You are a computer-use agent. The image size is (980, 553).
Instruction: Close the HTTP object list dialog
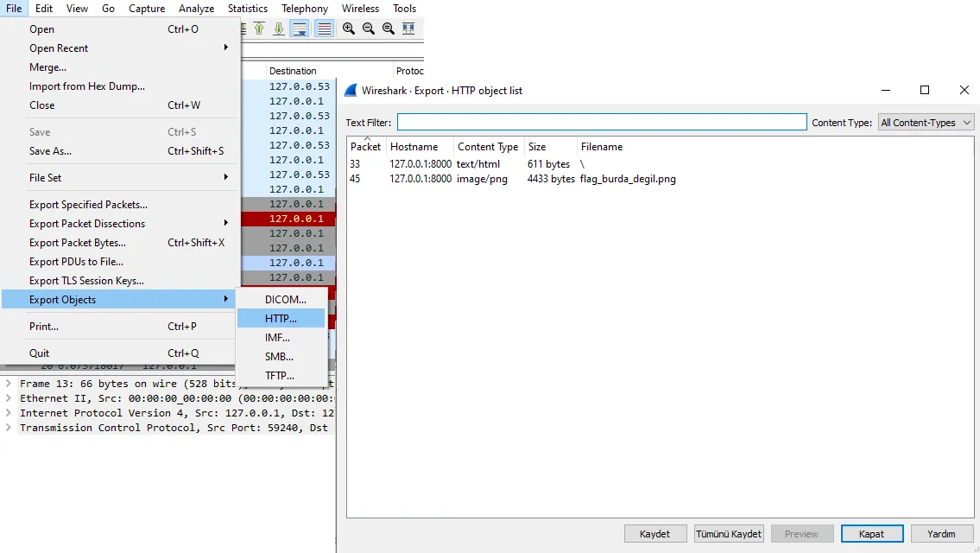click(x=964, y=90)
